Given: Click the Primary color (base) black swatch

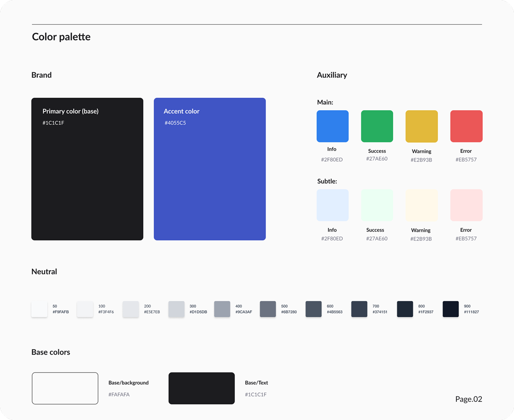Looking at the screenshot, I should (x=87, y=169).
